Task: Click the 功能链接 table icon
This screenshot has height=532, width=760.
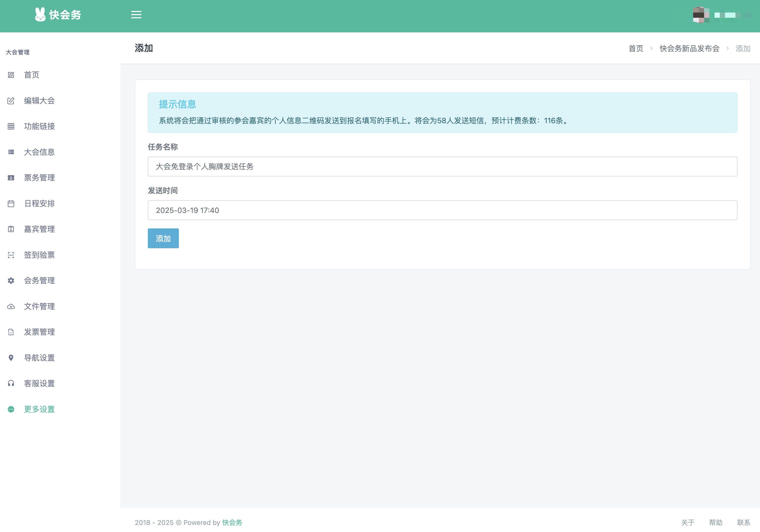Action: (11, 126)
